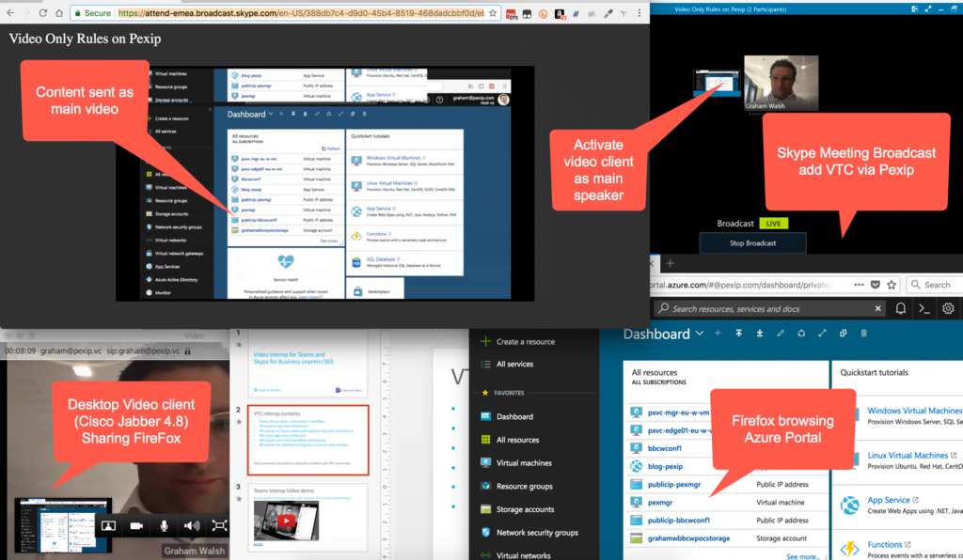
Task: Clone the dashboard in Azure toolbar
Action: [844, 333]
